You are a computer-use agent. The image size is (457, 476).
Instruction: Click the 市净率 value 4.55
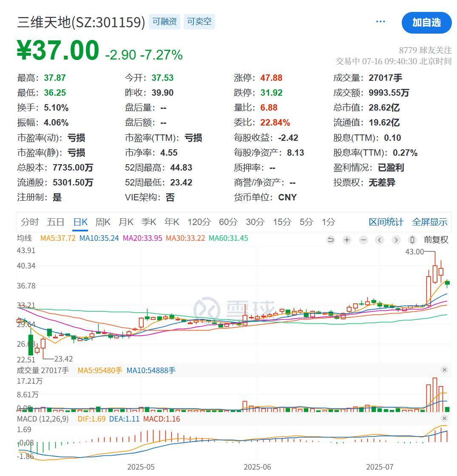click(x=169, y=153)
